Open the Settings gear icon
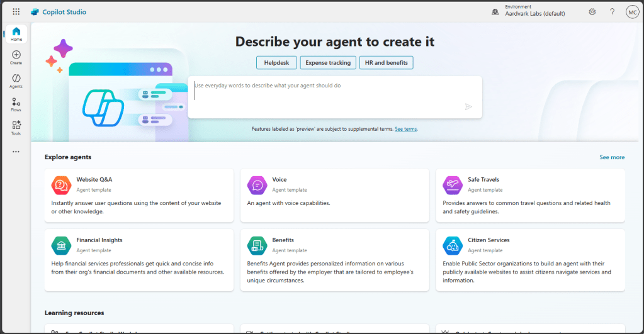 pos(592,12)
